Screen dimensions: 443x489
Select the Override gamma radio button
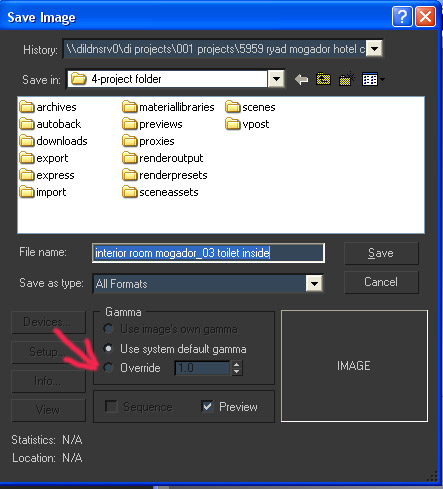pos(108,368)
